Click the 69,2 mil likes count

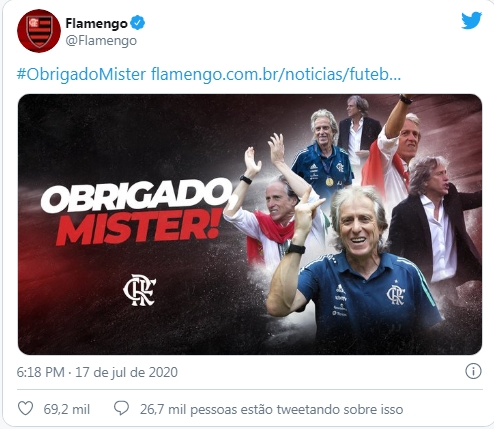coord(67,409)
